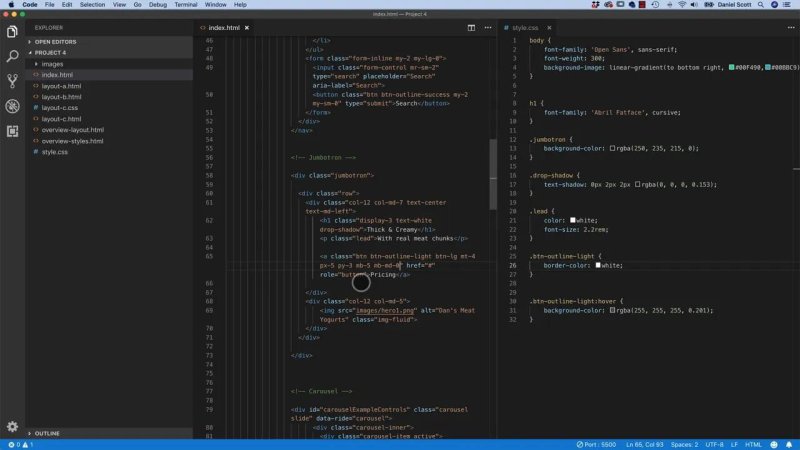Expand the Outline section
This screenshot has width=800, height=450.
[109, 433]
